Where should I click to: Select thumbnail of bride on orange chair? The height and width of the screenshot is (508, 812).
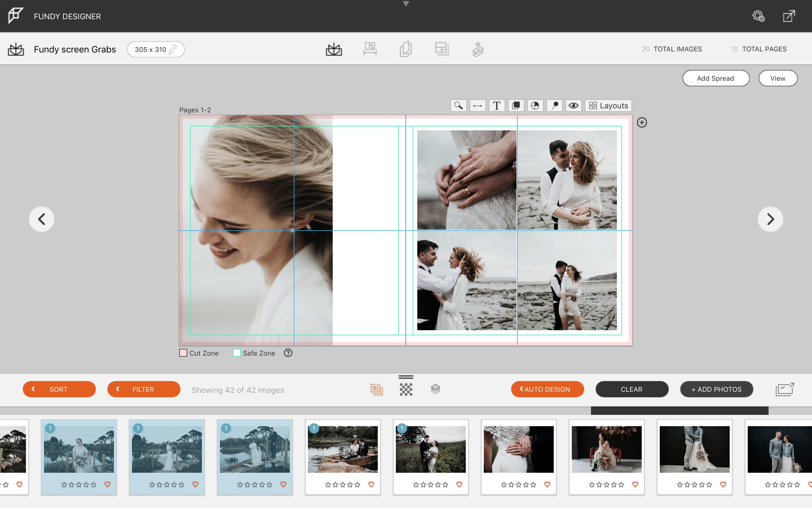pyautogui.click(x=606, y=449)
